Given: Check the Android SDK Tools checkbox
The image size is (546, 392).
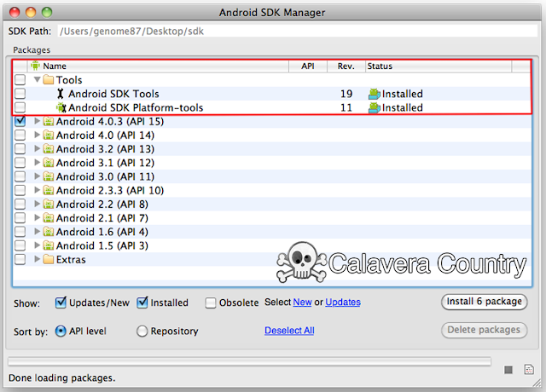Looking at the screenshot, I should coord(20,93).
